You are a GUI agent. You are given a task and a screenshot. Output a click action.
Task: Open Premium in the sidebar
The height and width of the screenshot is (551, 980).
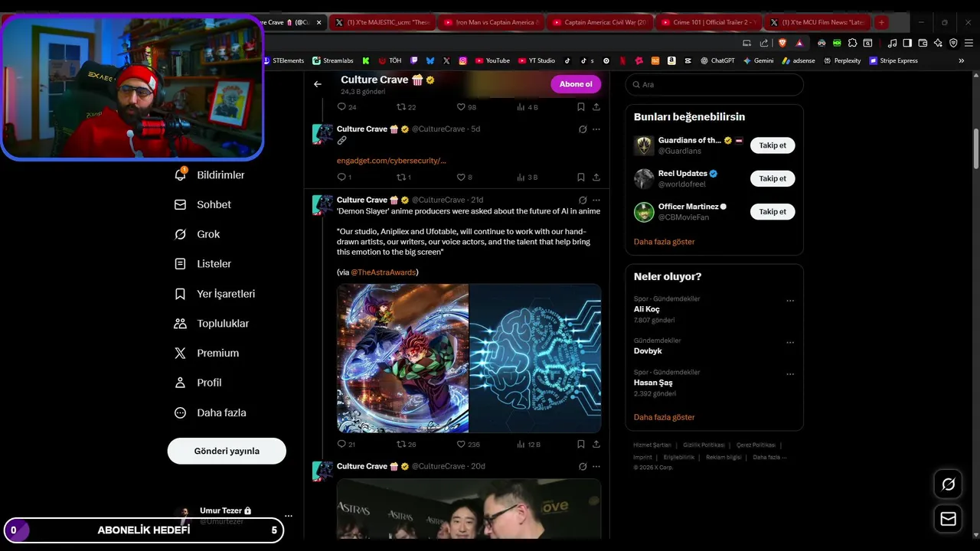(207, 354)
